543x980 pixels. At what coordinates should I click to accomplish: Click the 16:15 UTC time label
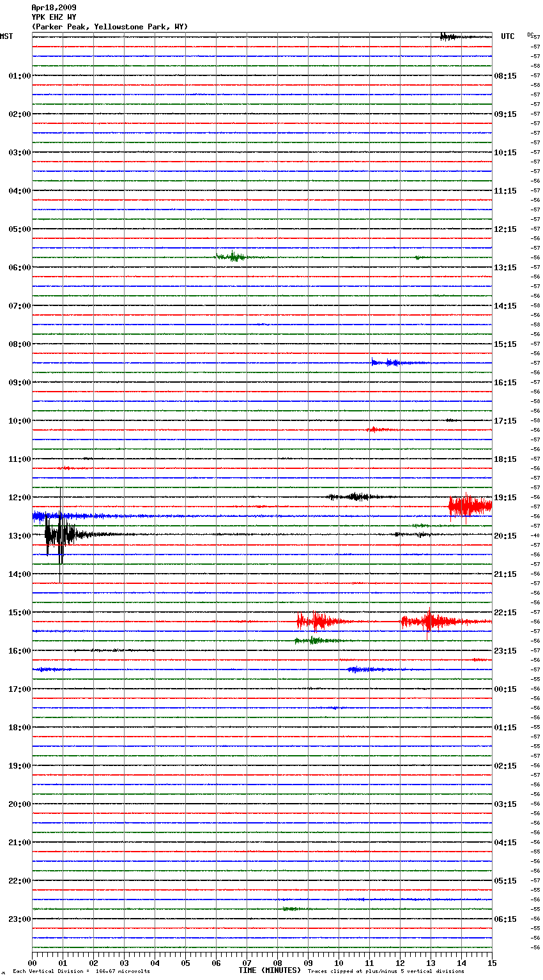pos(505,383)
